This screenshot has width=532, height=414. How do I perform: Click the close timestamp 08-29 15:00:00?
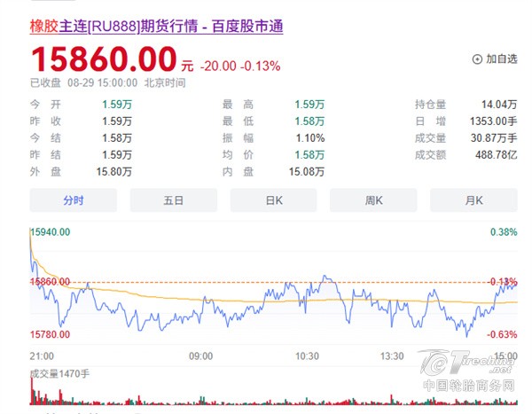click(103, 82)
